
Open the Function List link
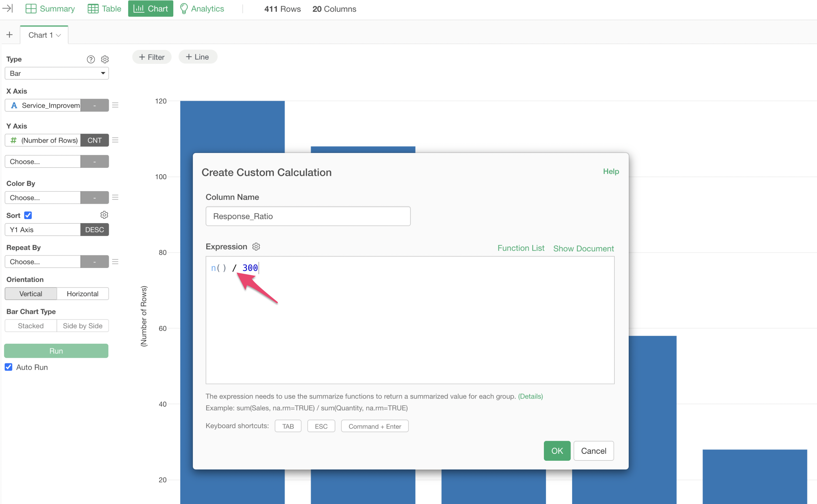(x=521, y=248)
